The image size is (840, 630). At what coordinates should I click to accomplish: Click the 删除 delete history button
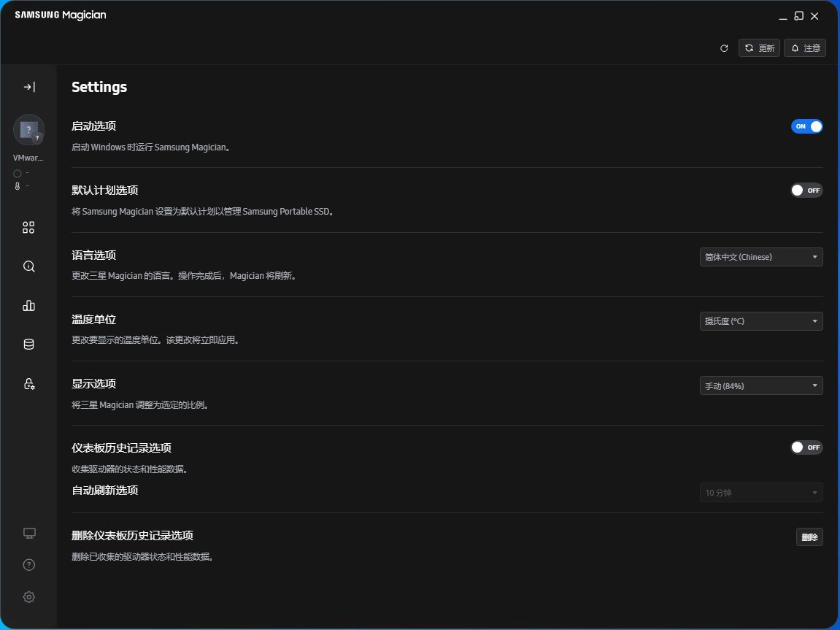[809, 537]
